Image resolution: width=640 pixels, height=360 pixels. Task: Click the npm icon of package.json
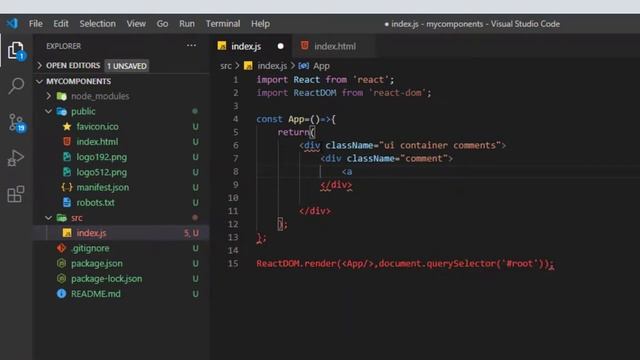pyautogui.click(x=61, y=263)
